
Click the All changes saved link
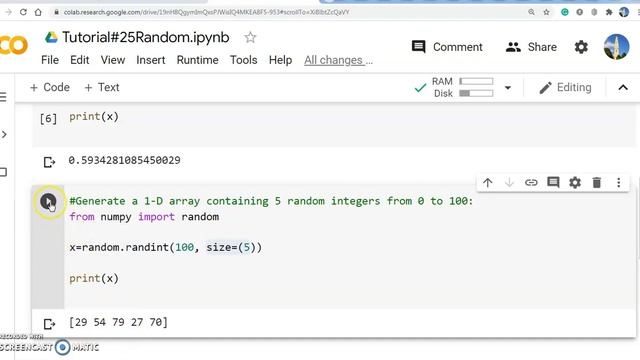(x=338, y=60)
